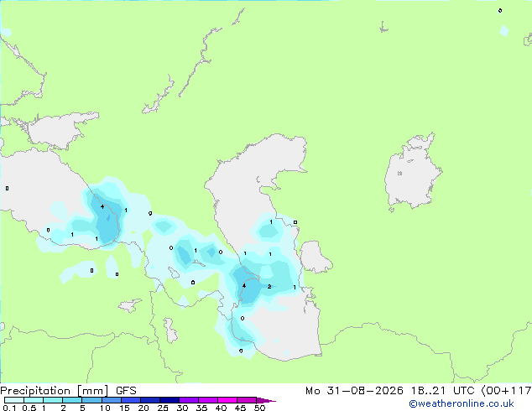Click the '2' precipitation value on the map
532x411 pixels.
pos(269,287)
